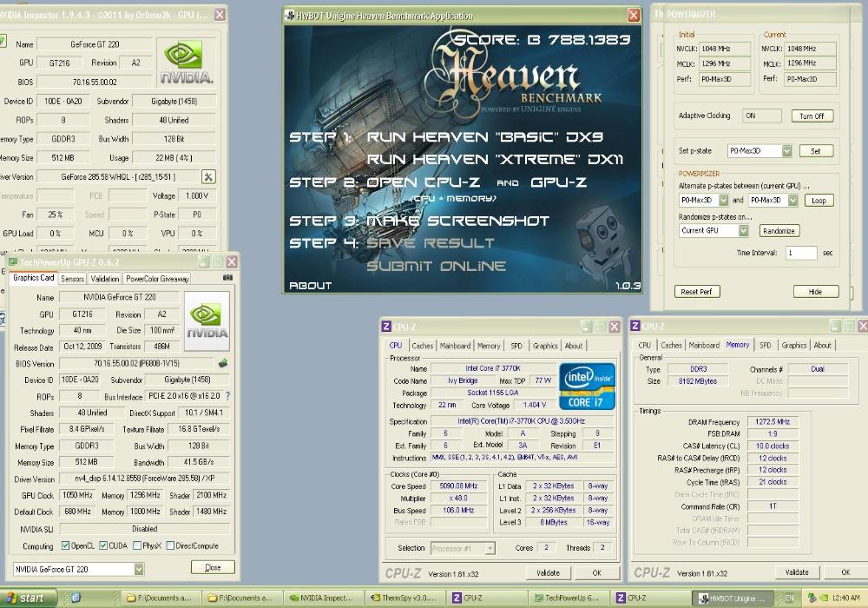This screenshot has width=868, height=608.
Task: Click Validate in CPU-Z CPU window
Action: tap(548, 573)
